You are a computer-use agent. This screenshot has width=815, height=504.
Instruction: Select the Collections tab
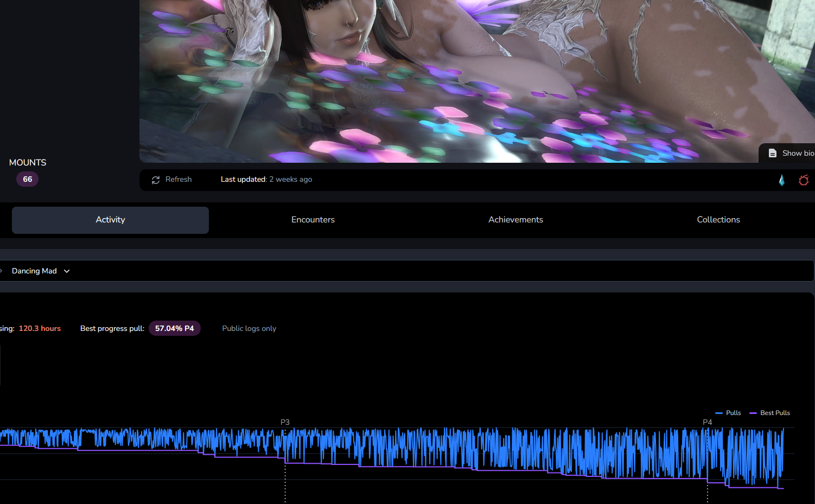pos(718,220)
